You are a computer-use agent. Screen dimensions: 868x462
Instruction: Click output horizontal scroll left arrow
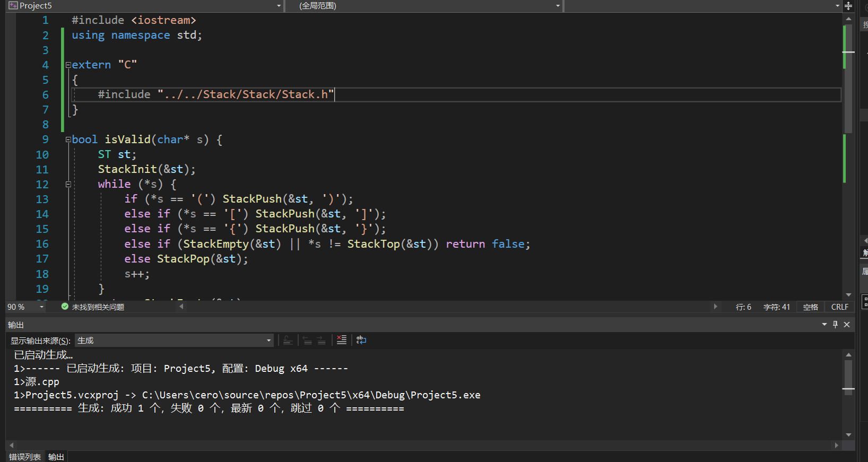pos(12,445)
